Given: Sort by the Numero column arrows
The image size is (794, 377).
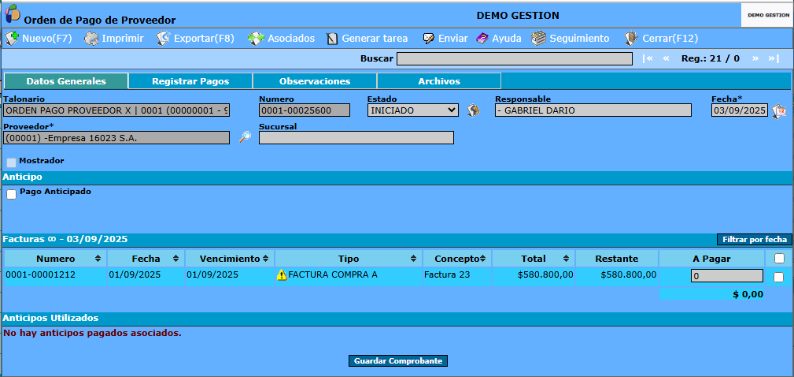Looking at the screenshot, I should pyautogui.click(x=98, y=259).
